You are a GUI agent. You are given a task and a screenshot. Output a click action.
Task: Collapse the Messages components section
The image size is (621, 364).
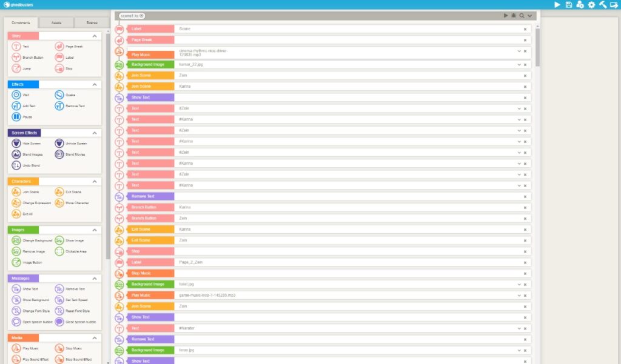[x=95, y=279]
